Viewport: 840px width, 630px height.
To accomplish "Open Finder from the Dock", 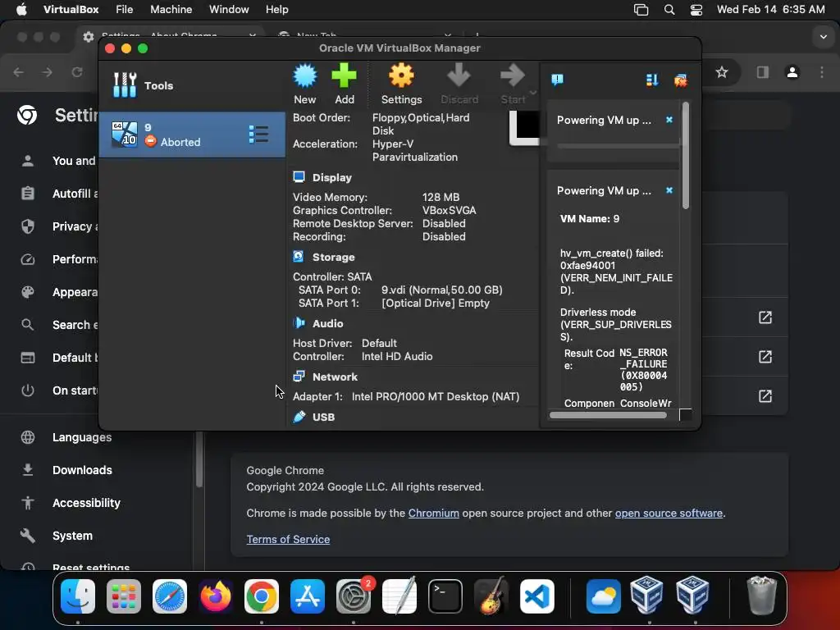I will click(x=78, y=596).
